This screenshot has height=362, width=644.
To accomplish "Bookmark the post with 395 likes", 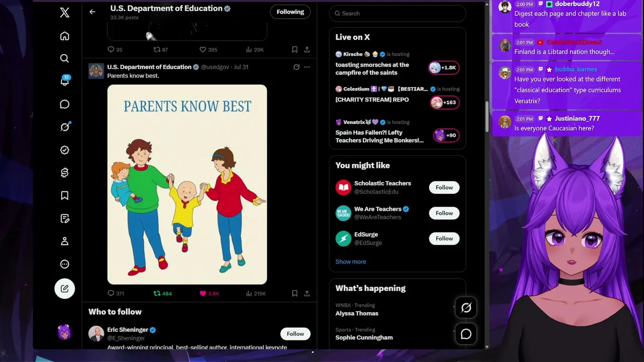I will pos(295,49).
